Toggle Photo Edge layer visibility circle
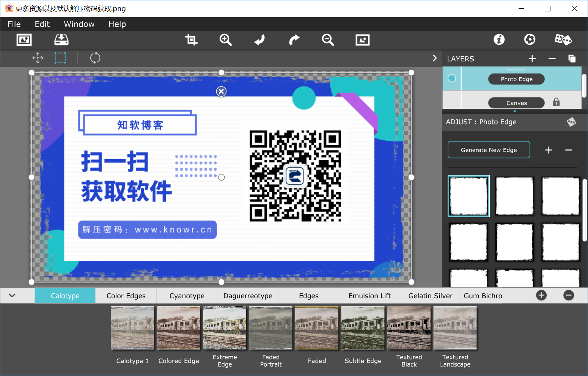The height and width of the screenshot is (376, 588). 452,78
